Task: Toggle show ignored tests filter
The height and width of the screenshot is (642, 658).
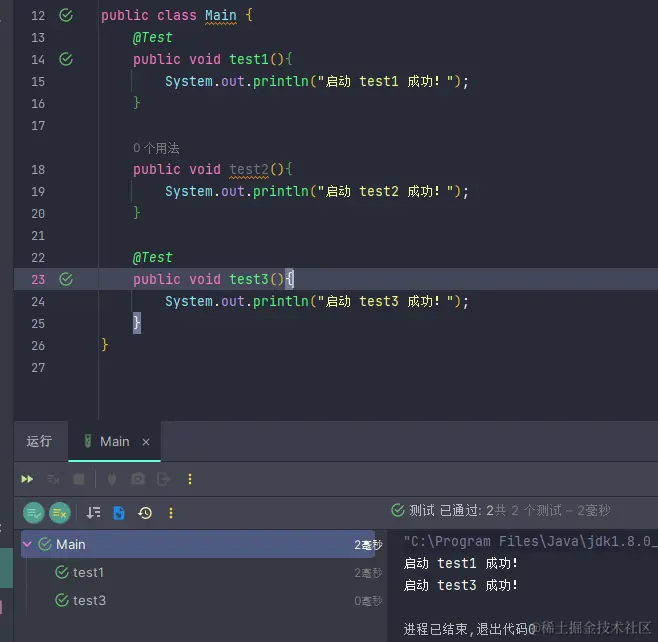Action: [60, 513]
